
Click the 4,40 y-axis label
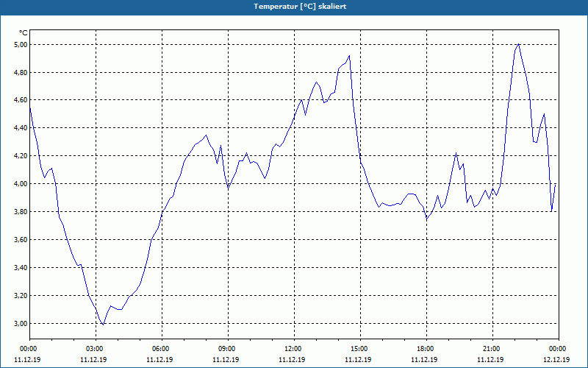pos(21,128)
